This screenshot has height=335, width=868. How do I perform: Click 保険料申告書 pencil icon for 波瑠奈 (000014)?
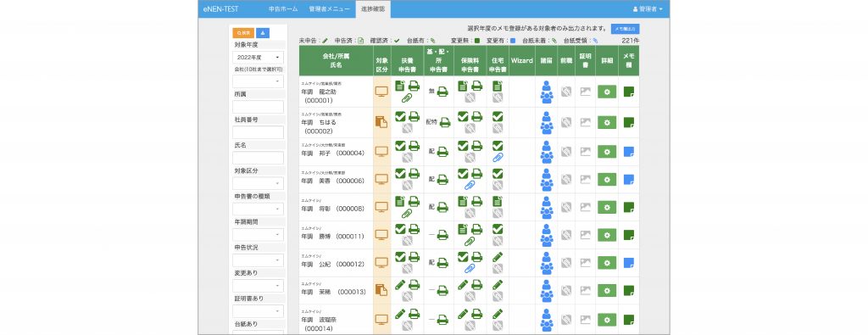(464, 314)
